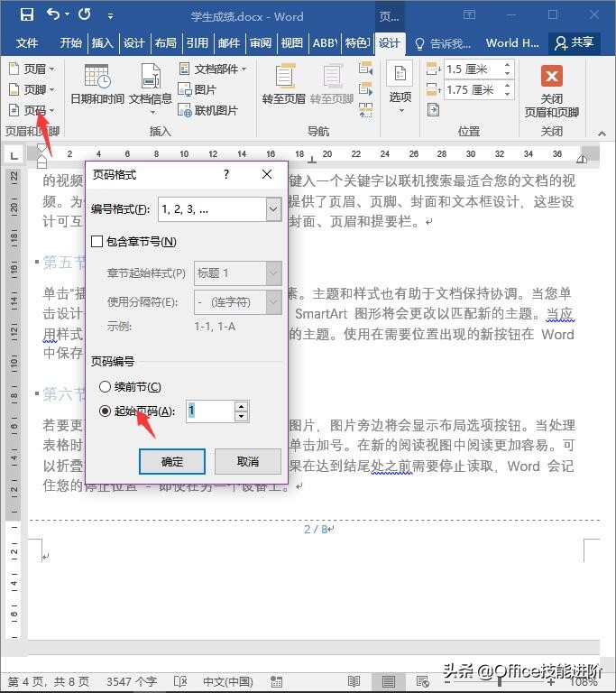This screenshot has width=616, height=693.
Task: Click the 告诉我 search box
Action: [x=443, y=43]
